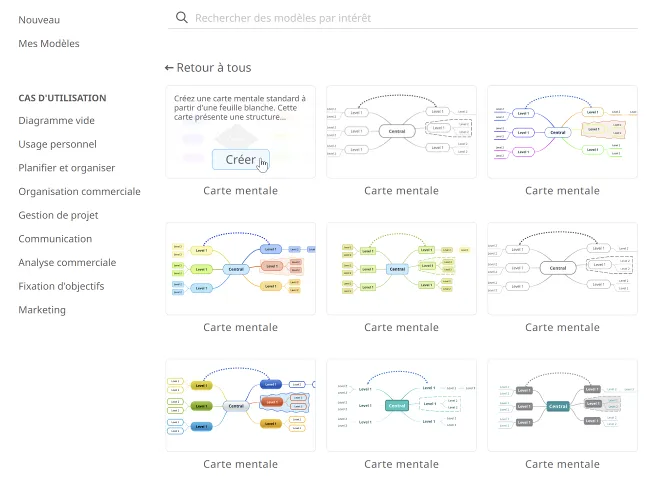Open the Marketing category
Image resolution: width=650 pixels, height=477 pixels.
pyautogui.click(x=42, y=310)
